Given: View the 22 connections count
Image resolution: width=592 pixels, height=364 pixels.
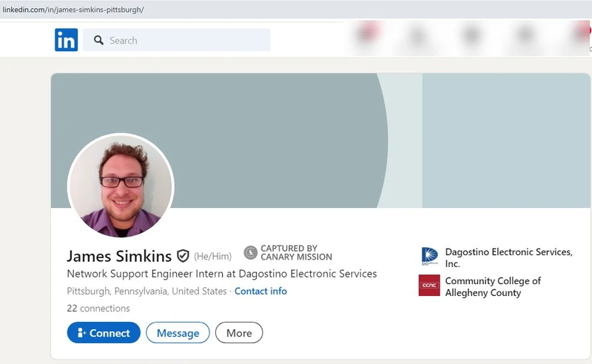Looking at the screenshot, I should pos(98,308).
